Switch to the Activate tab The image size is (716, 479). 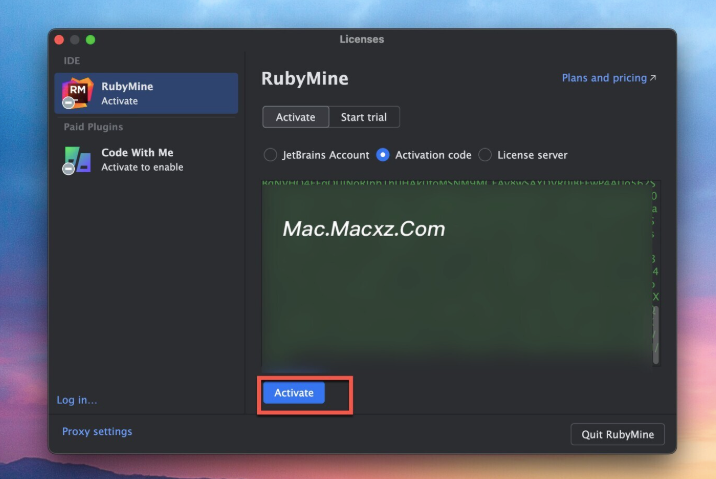tap(295, 117)
